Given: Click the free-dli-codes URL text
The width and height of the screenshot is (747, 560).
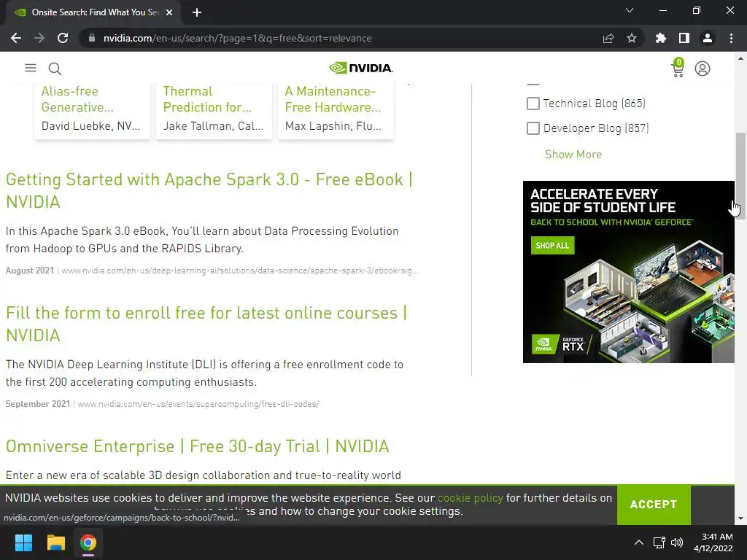Looking at the screenshot, I should (198, 404).
